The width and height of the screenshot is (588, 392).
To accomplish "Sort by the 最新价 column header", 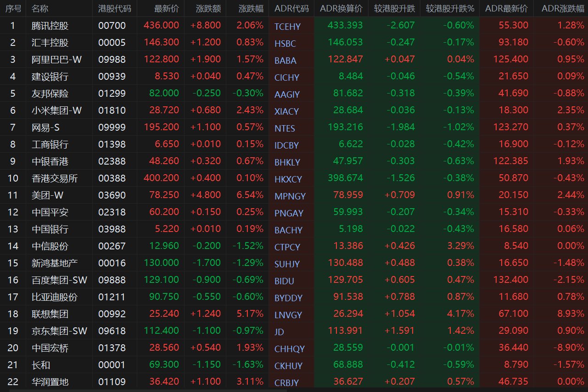I will (x=167, y=9).
